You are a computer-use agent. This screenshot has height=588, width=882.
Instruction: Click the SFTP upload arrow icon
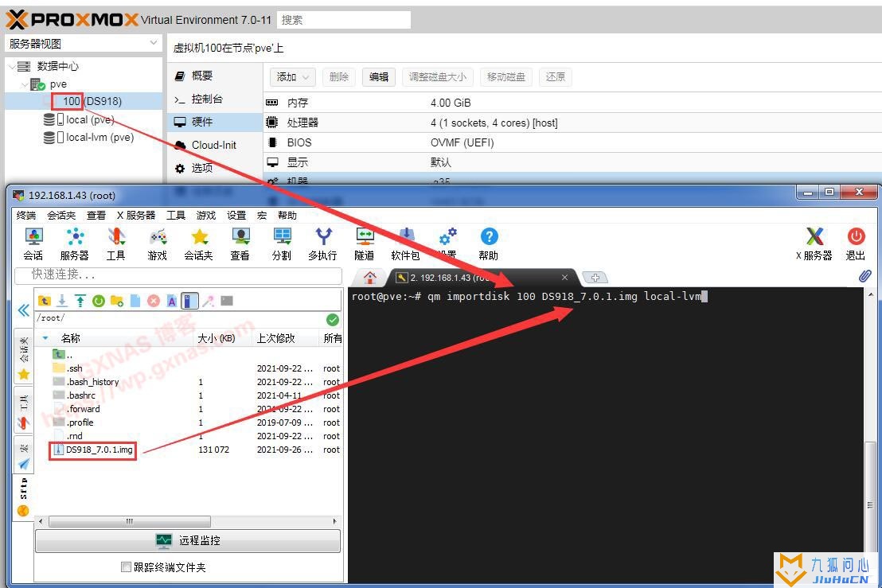coord(80,301)
